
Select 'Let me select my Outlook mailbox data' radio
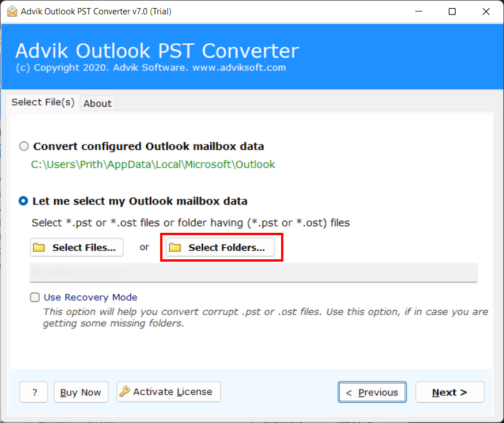tap(23, 201)
